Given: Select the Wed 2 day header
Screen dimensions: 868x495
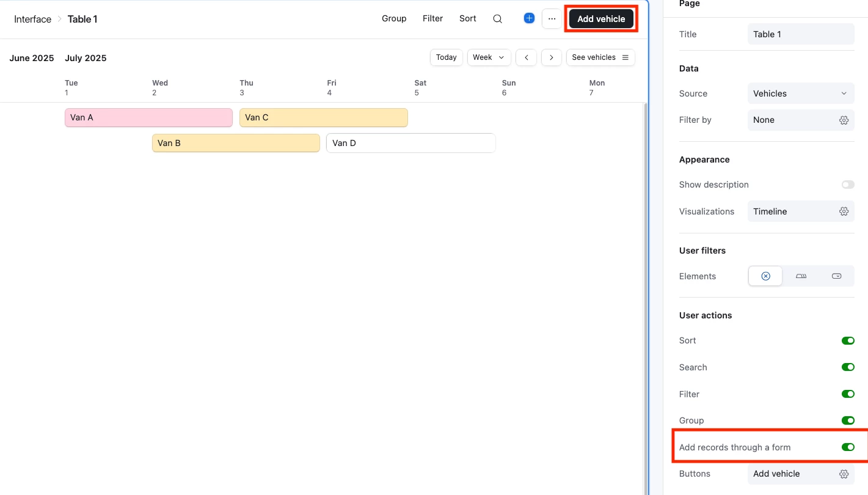Looking at the screenshot, I should pos(160,87).
